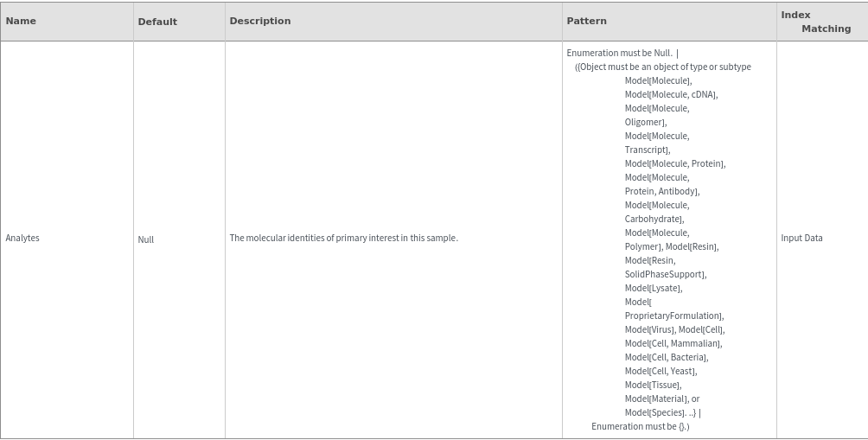Select the Input Data cell
This screenshot has width=868, height=440.
pos(802,238)
